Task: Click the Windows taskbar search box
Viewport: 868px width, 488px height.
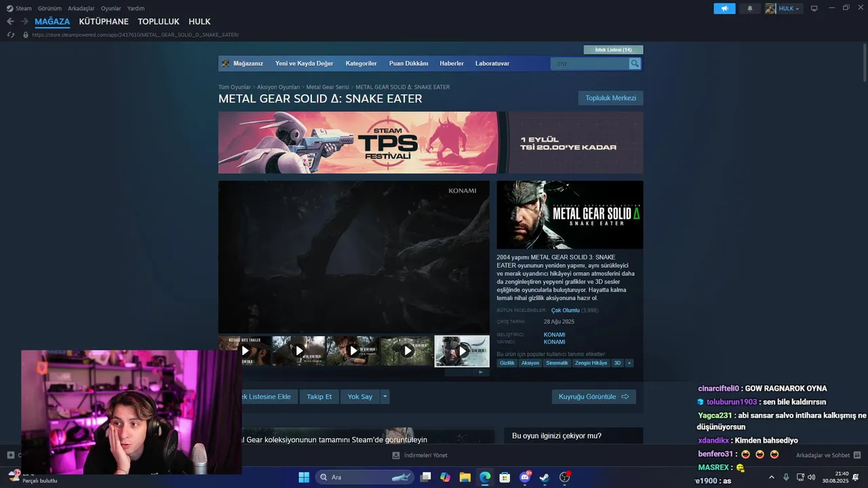Action: point(365,477)
